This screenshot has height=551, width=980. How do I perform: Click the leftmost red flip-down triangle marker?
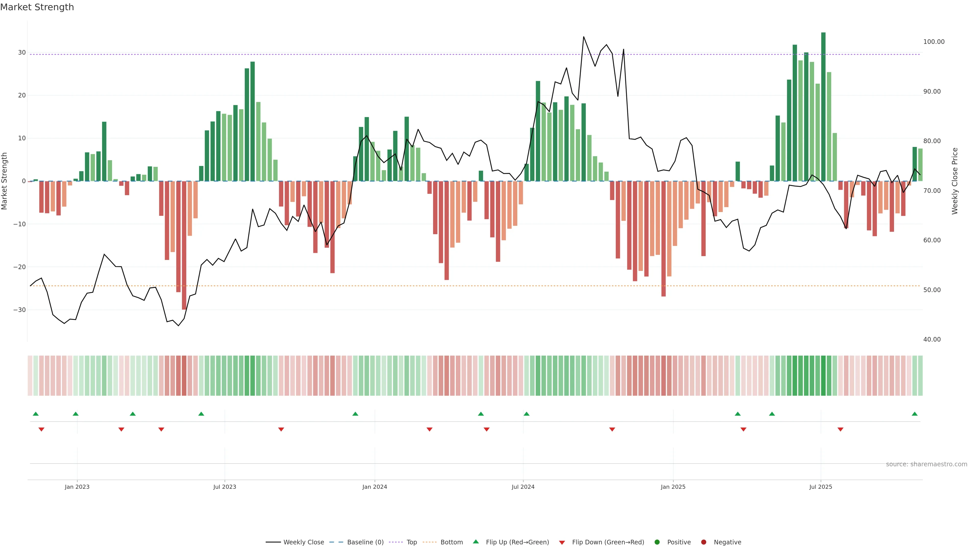point(41,429)
